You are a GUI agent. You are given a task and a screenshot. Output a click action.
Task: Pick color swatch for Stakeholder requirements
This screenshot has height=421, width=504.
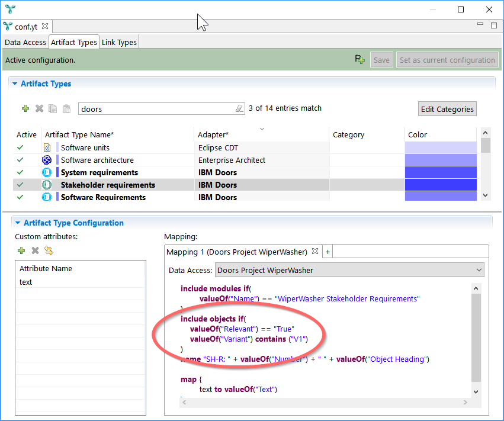point(441,185)
